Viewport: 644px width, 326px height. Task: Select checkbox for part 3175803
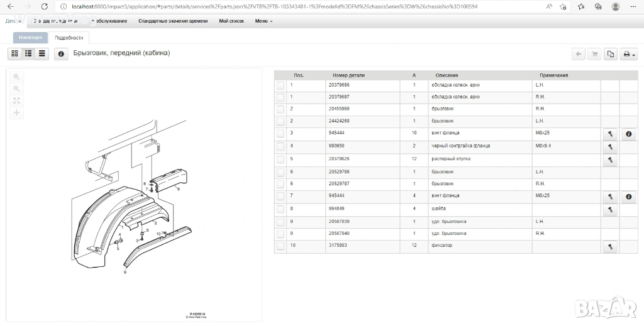pos(280,247)
